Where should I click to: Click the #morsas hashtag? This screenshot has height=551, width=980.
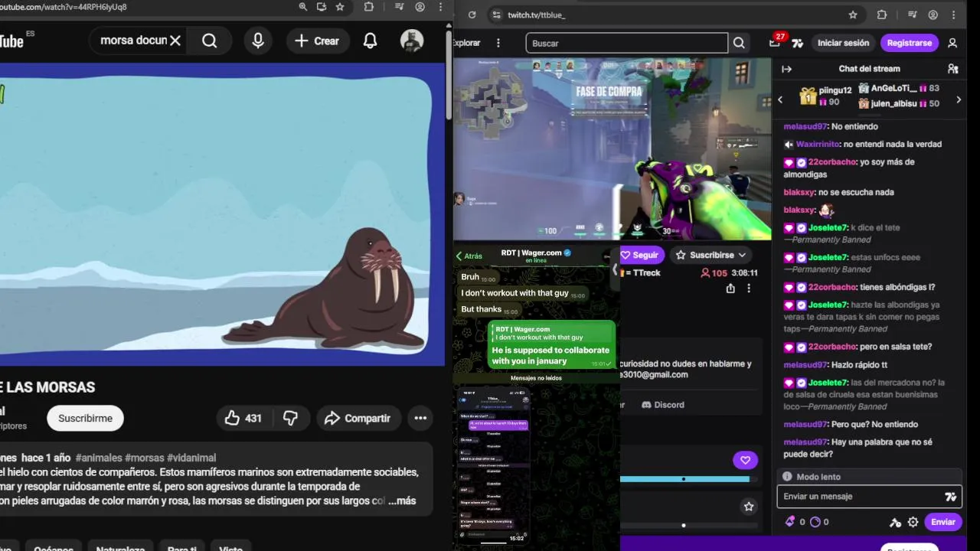point(144,458)
